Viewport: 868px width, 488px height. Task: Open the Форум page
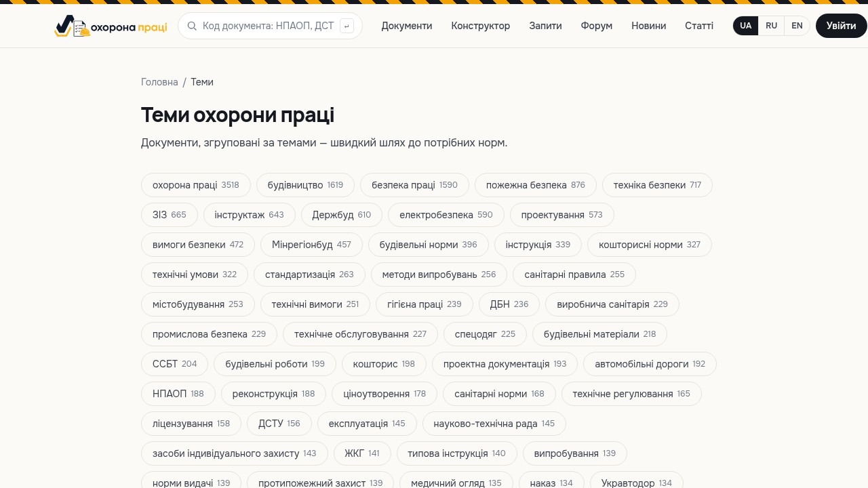tap(597, 26)
